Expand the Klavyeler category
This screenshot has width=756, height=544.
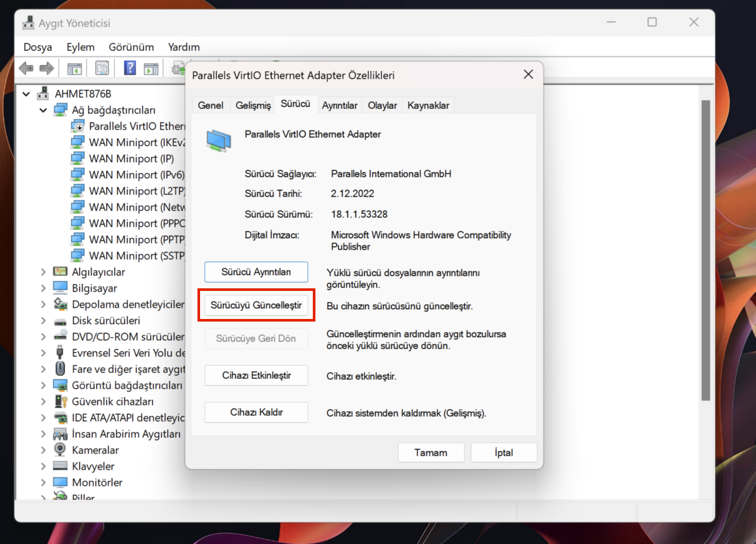pos(44,466)
